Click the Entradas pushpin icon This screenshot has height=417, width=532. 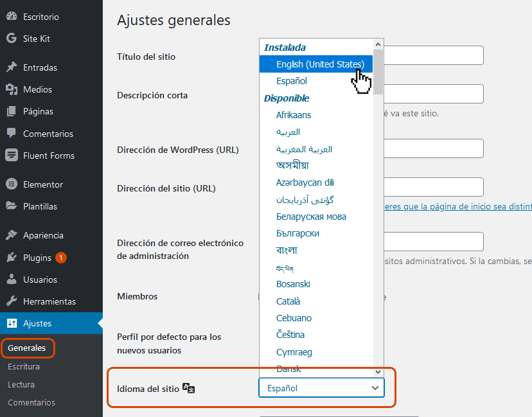click(x=11, y=67)
